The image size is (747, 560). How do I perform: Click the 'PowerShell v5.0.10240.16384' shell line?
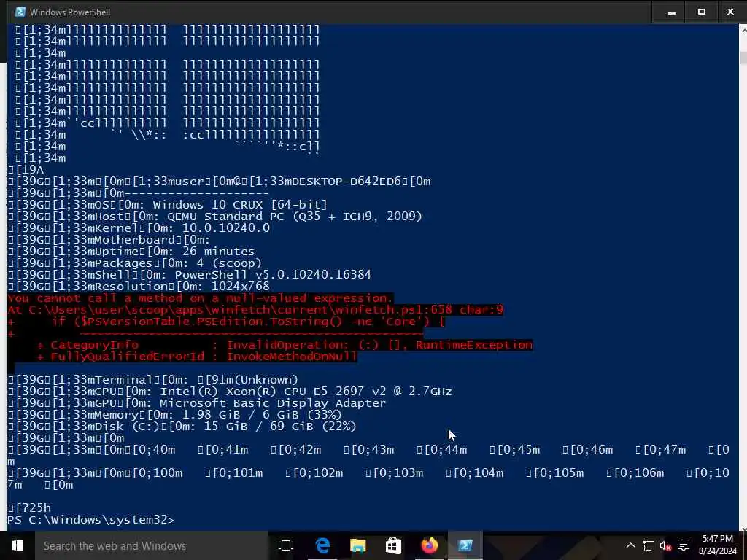pos(190,275)
